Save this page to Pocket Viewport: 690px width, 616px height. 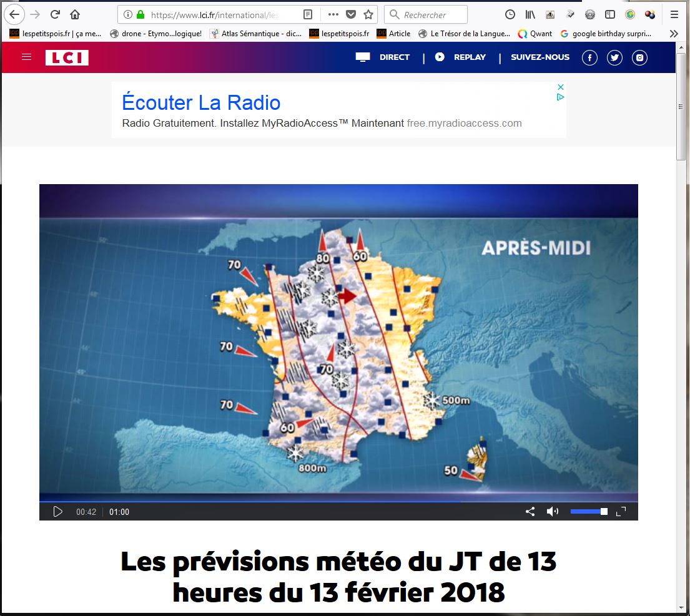(351, 14)
